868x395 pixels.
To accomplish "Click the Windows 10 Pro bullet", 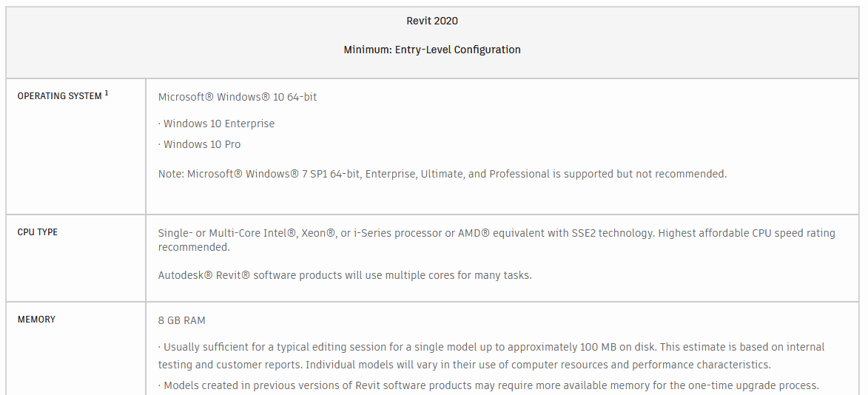I will click(201, 144).
